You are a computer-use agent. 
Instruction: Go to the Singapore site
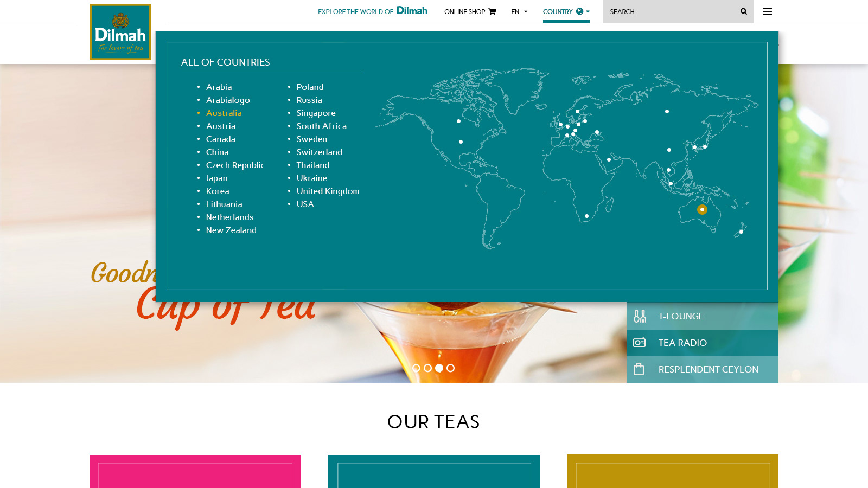click(316, 113)
